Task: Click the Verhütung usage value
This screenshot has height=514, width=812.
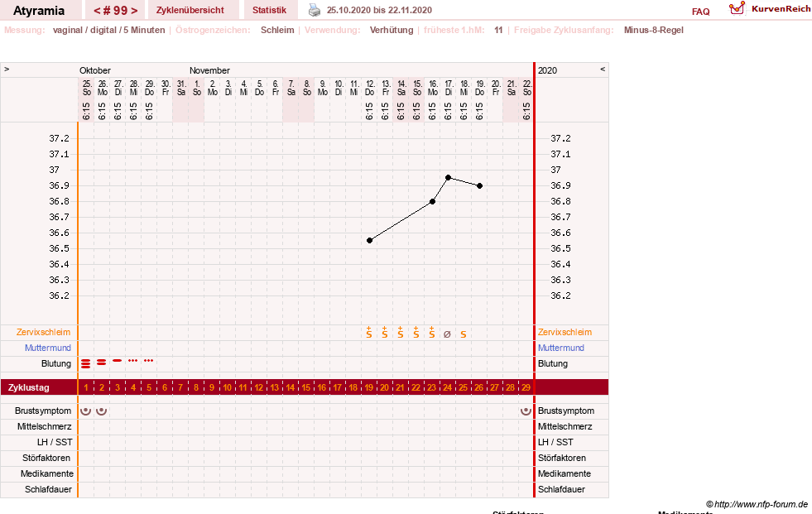Action: (x=392, y=30)
